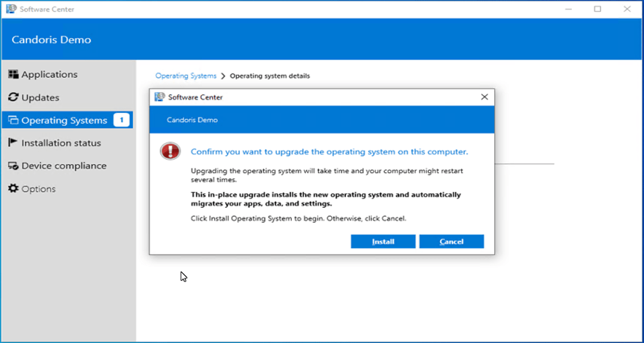Click the Candoris Demo header in main window
Image resolution: width=644 pixels, height=343 pixels.
tap(52, 40)
